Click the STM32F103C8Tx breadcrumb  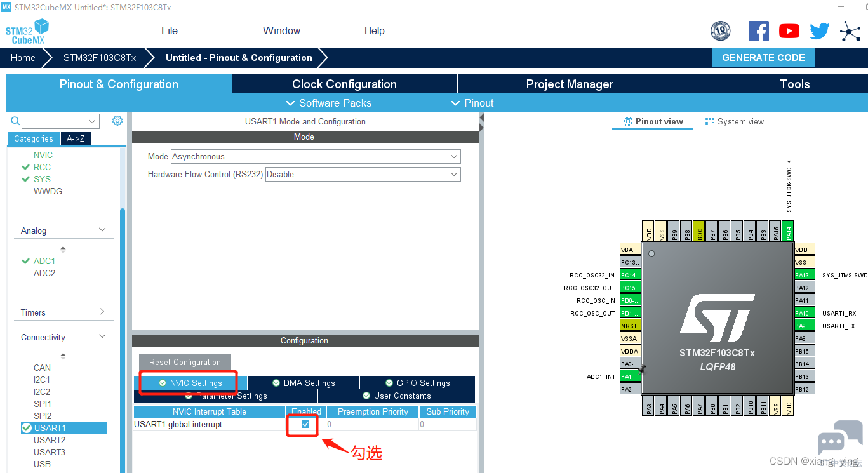click(x=100, y=57)
